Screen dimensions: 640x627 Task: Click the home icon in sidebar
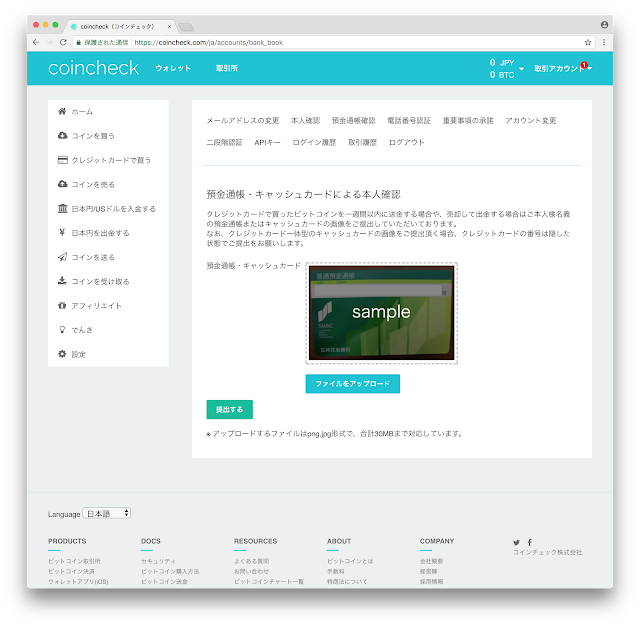[x=62, y=111]
